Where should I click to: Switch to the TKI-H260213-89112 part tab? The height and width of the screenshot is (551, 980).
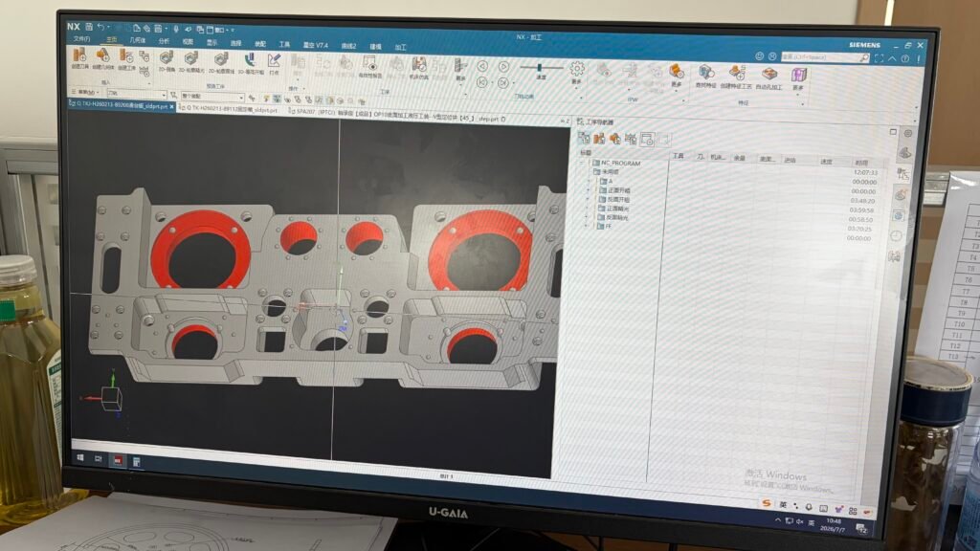(232, 109)
